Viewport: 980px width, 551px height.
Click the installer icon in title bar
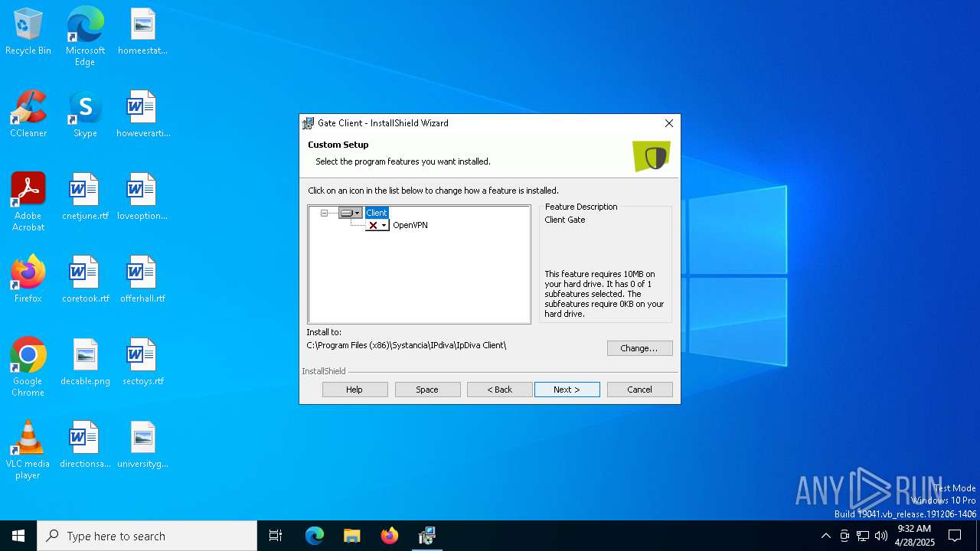(308, 123)
